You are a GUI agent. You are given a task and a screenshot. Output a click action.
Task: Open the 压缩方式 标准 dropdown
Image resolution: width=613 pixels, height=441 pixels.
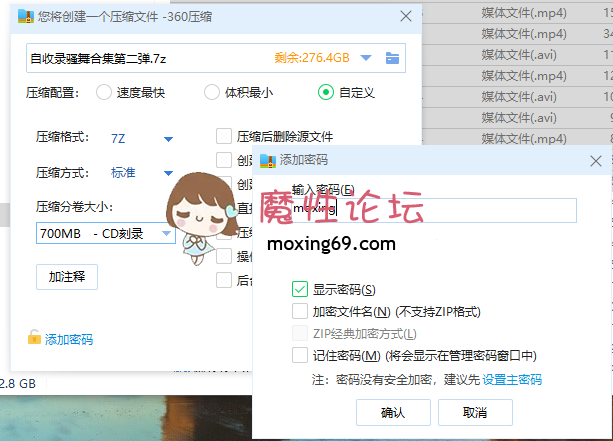click(168, 173)
